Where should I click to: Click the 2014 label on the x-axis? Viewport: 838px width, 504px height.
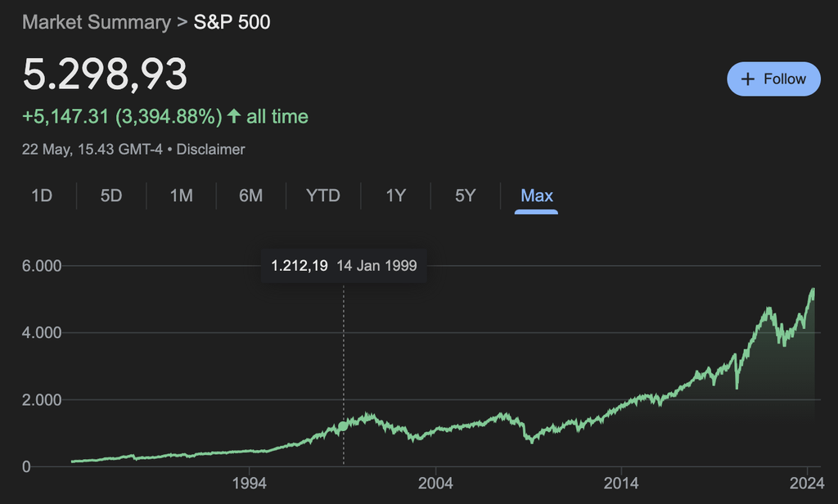[622, 481]
